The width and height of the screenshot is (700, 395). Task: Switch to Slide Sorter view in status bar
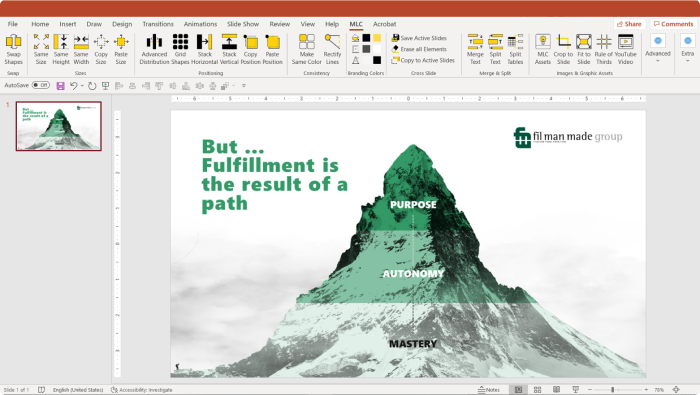pos(538,390)
